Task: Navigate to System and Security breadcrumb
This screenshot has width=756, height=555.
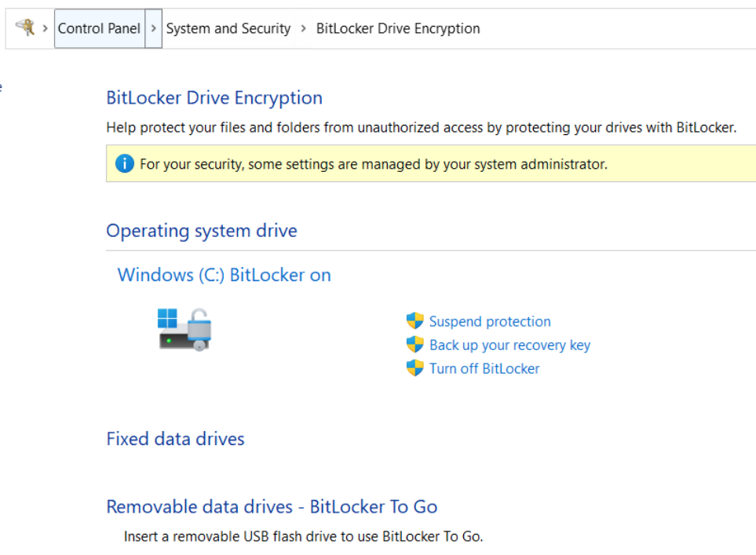Action: click(x=228, y=28)
